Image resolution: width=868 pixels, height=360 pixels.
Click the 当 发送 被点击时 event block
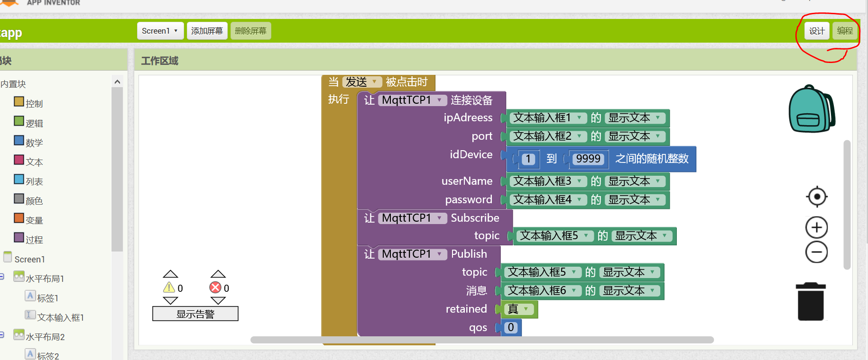click(x=378, y=82)
